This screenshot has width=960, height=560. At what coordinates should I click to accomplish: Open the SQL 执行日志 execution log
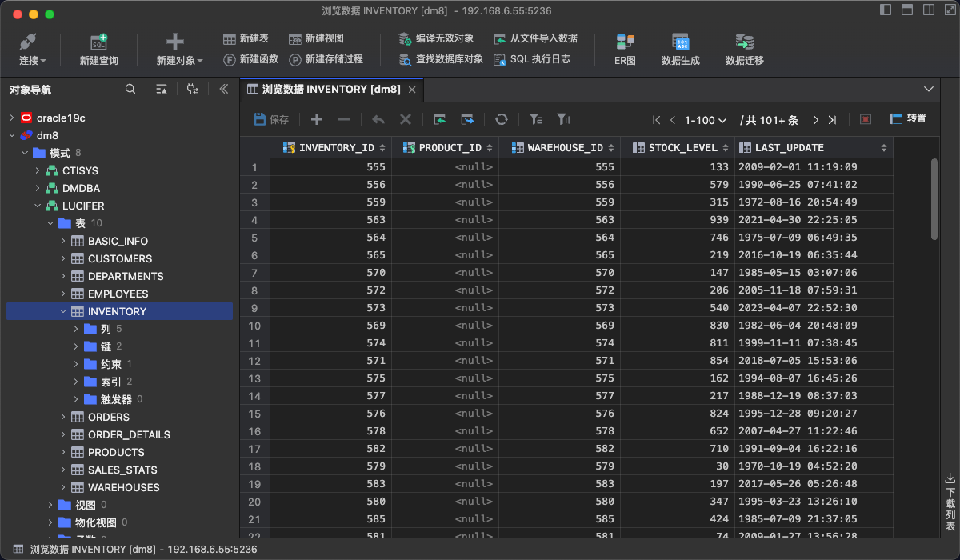[x=532, y=59]
